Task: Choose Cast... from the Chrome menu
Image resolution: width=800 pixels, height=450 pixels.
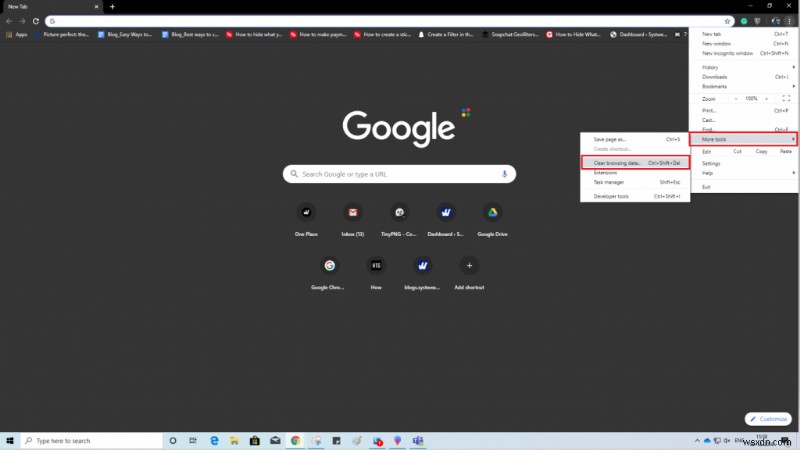Action: 744,120
